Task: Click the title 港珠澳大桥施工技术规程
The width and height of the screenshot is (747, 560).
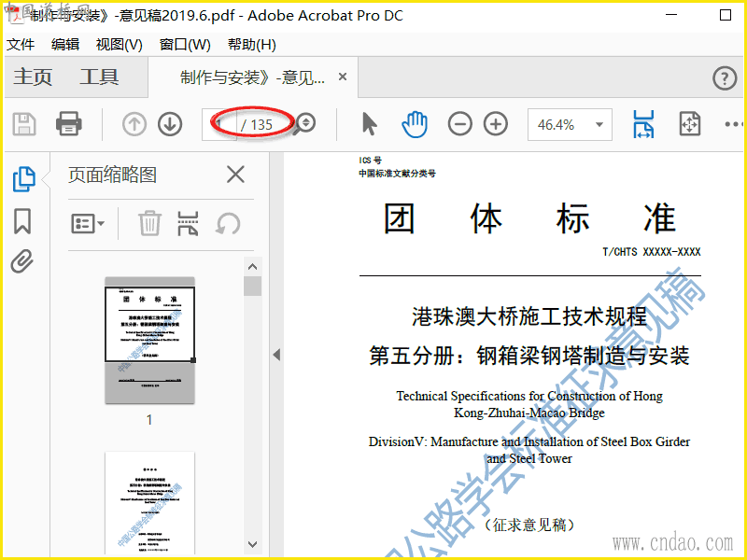Action: tap(529, 317)
